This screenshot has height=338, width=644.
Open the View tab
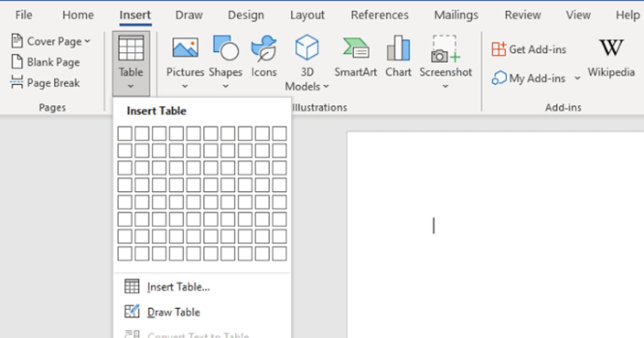(x=578, y=15)
